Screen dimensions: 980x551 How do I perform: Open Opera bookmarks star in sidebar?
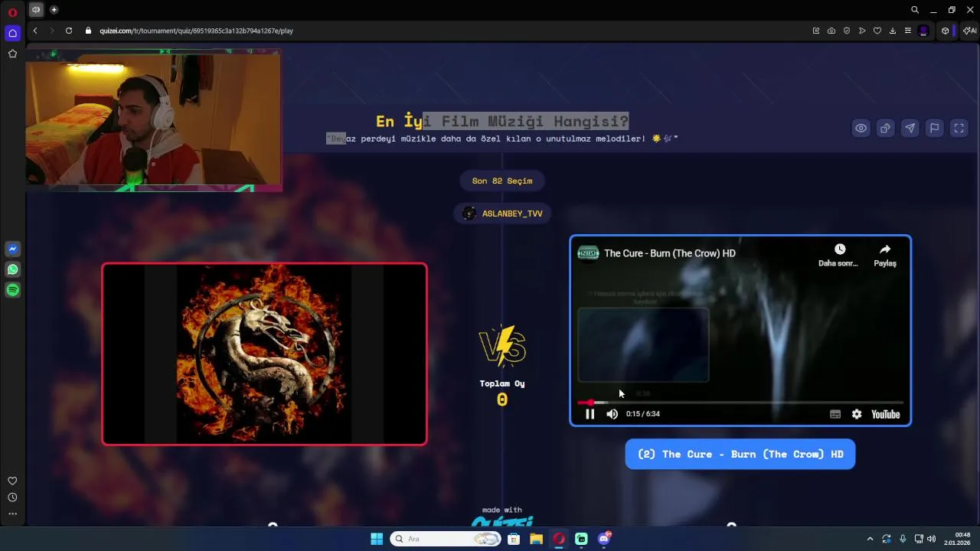[x=12, y=54]
